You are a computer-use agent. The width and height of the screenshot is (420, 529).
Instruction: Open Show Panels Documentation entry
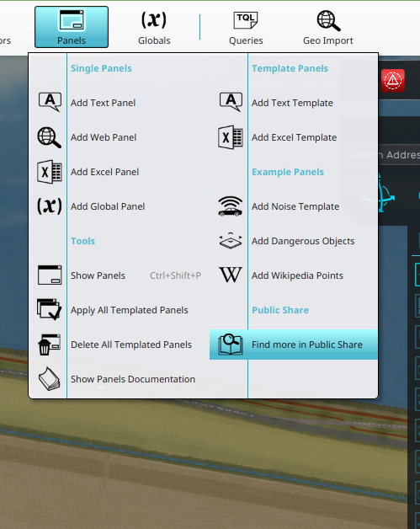[133, 379]
